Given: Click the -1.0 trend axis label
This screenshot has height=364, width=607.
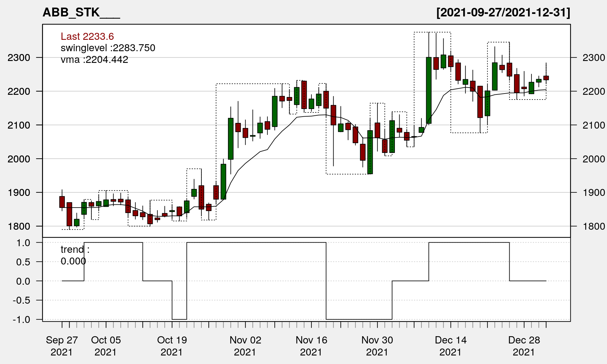Looking at the screenshot, I should pos(21,319).
